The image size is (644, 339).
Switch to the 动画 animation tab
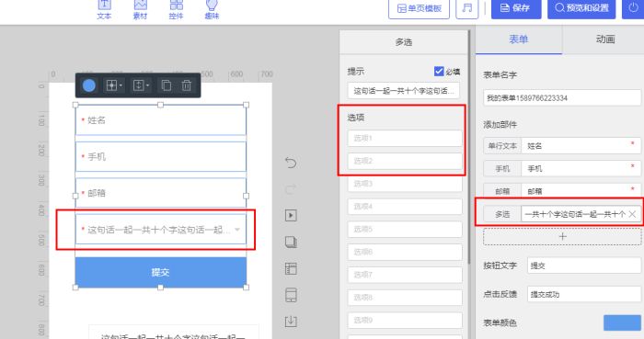pyautogui.click(x=604, y=40)
